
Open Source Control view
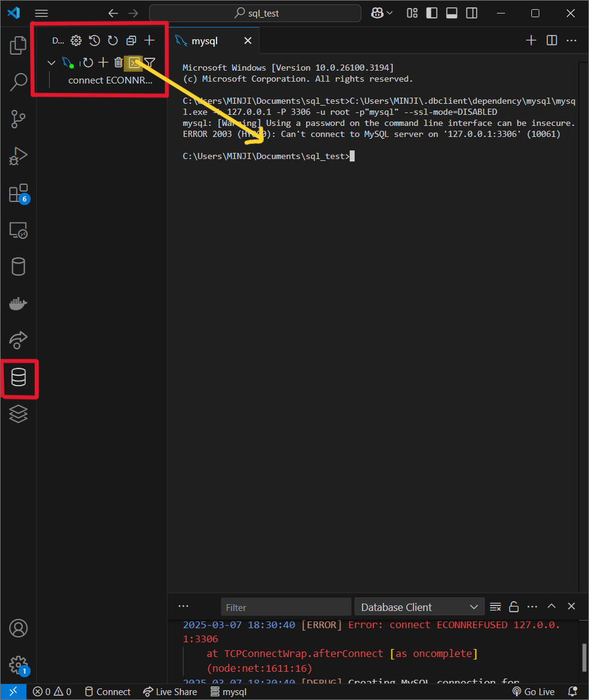click(18, 119)
